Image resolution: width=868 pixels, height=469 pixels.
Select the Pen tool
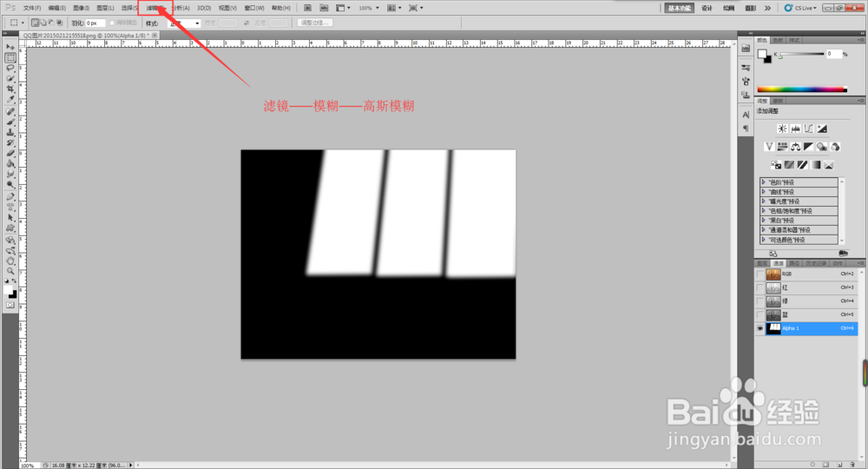point(10,197)
